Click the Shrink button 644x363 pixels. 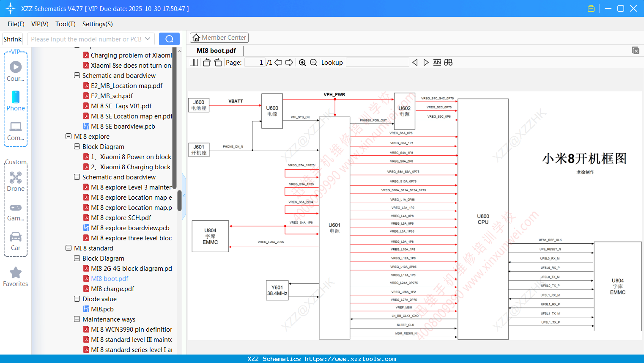click(13, 39)
